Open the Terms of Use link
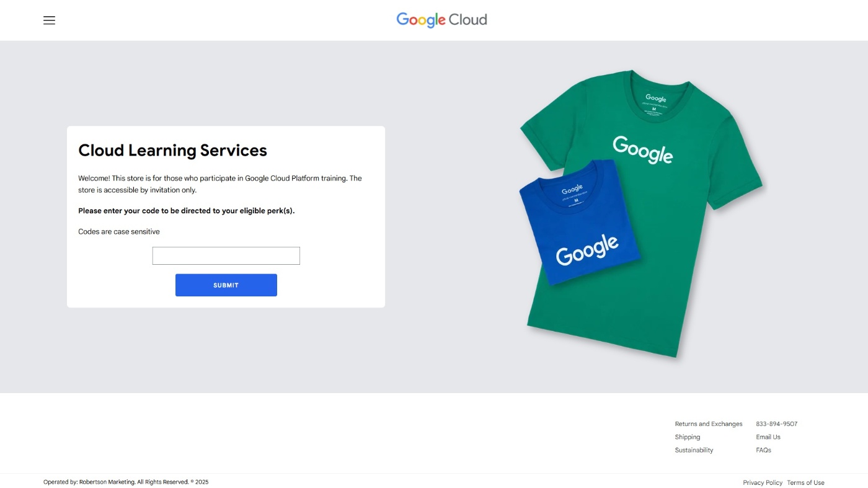Viewport: 868px width, 488px height. [x=806, y=482]
